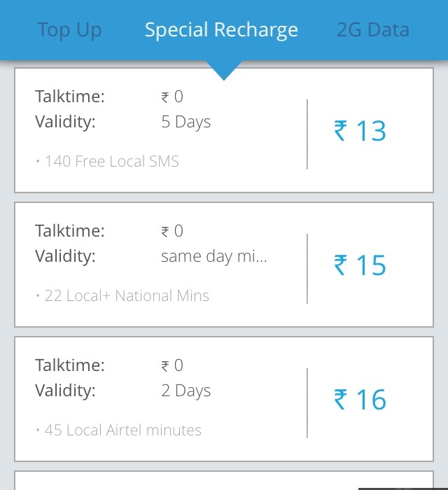Click the Validity label in the ₹ 13 plan
The image size is (448, 490).
point(65,122)
